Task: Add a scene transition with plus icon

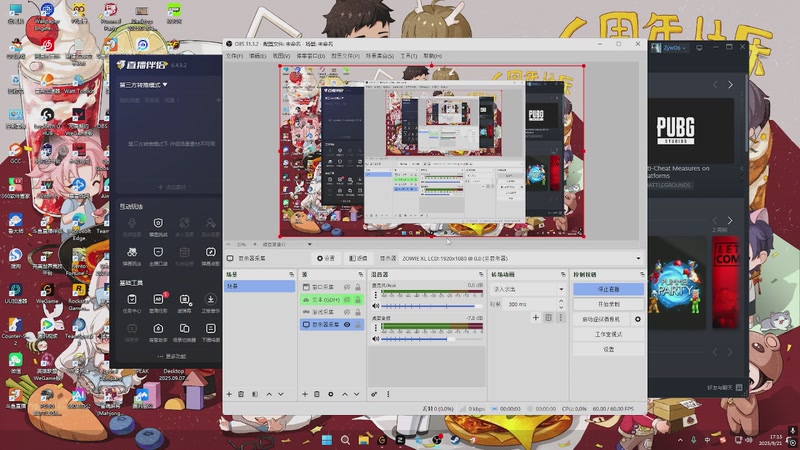Action: pyautogui.click(x=536, y=317)
